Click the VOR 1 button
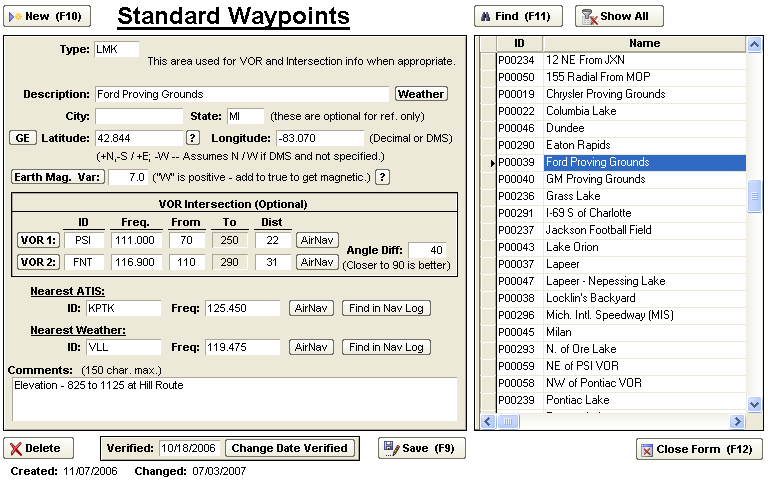Viewport: 768px width, 481px height. 38,240
